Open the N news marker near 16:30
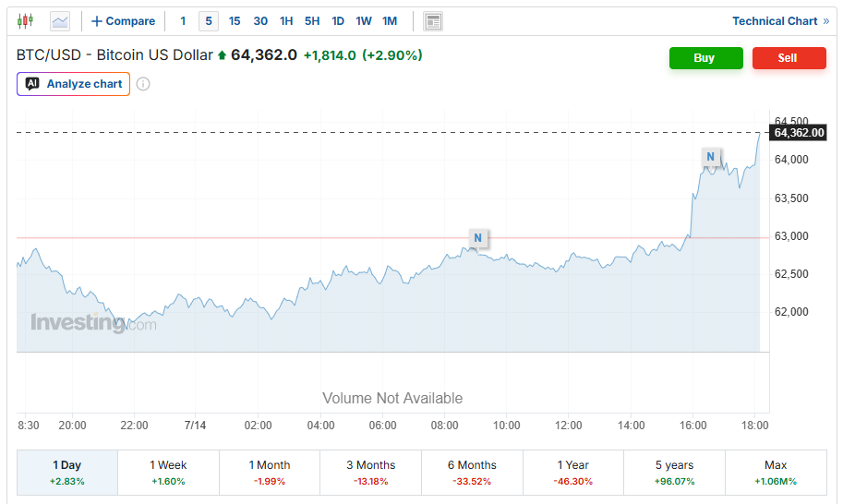 (710, 157)
